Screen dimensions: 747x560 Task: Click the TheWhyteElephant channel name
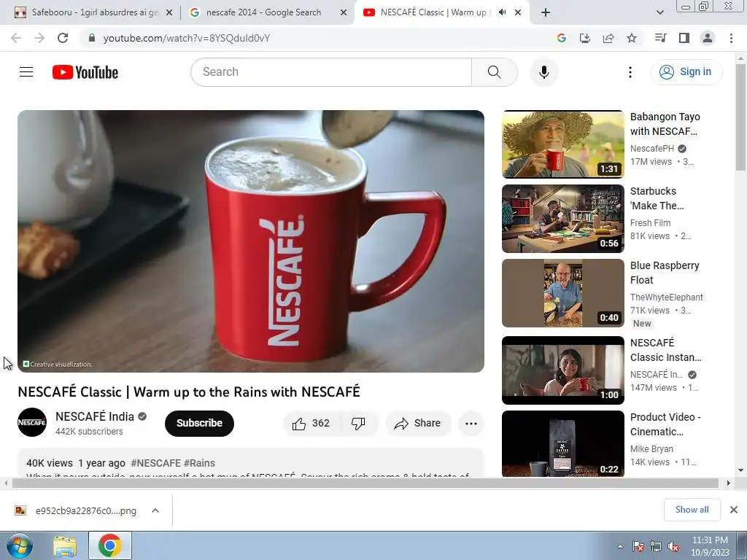(x=667, y=297)
